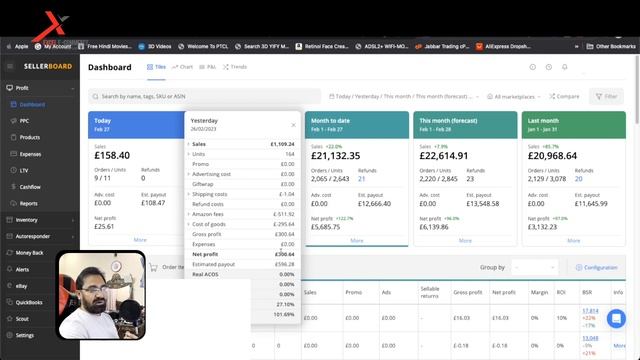Click More on the Today tile
This screenshot has width=640, height=360.
(140, 240)
